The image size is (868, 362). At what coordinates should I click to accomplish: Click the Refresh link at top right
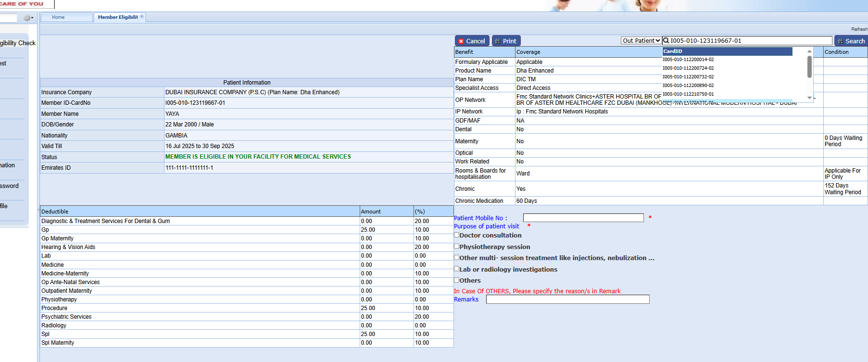(859, 29)
